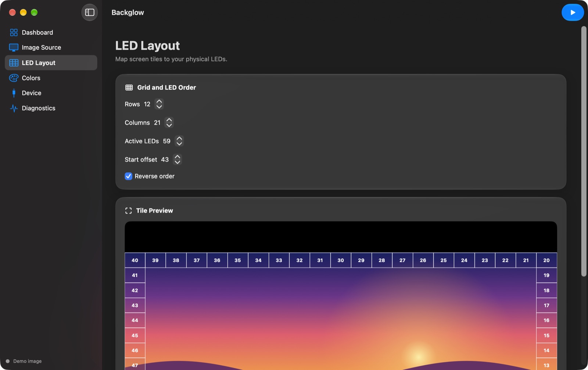588x370 pixels.
Task: Open the Diagnostics section
Action: [x=51, y=108]
